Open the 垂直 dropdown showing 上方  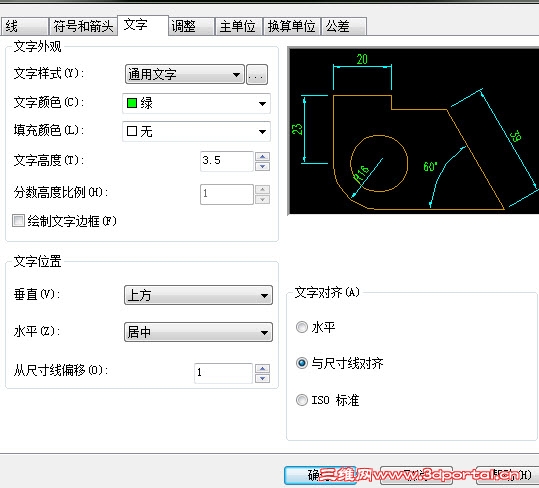point(198,295)
